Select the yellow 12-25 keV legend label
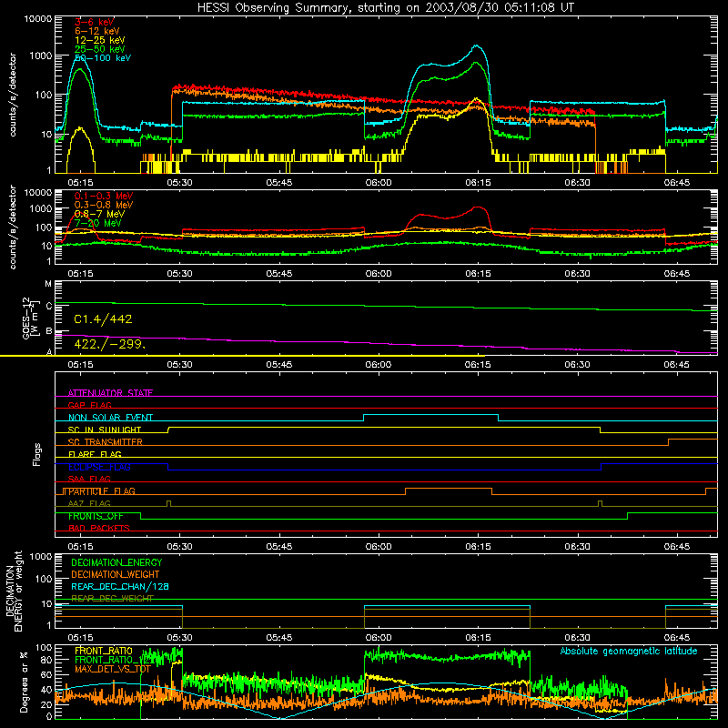 click(x=100, y=40)
